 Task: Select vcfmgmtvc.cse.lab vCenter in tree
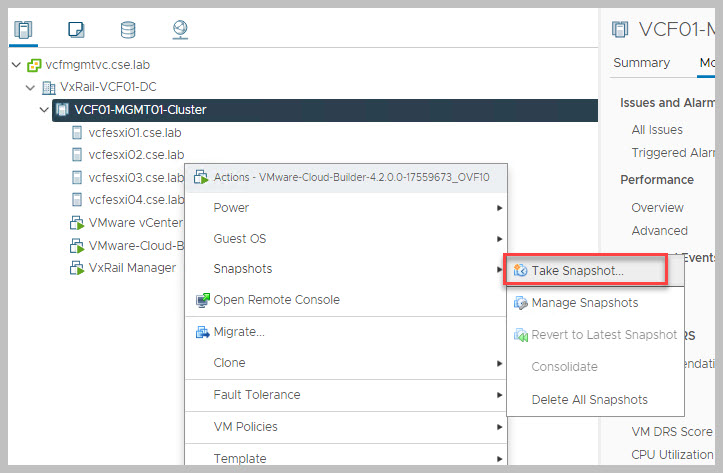coord(97,65)
